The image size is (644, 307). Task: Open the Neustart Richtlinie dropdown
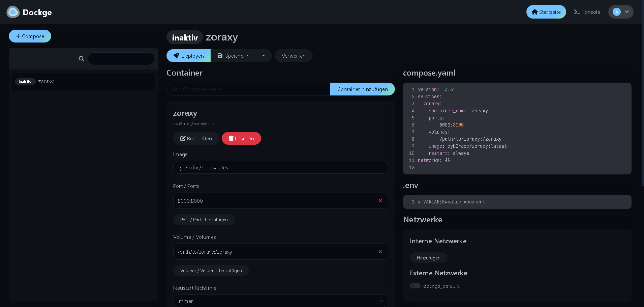280,301
